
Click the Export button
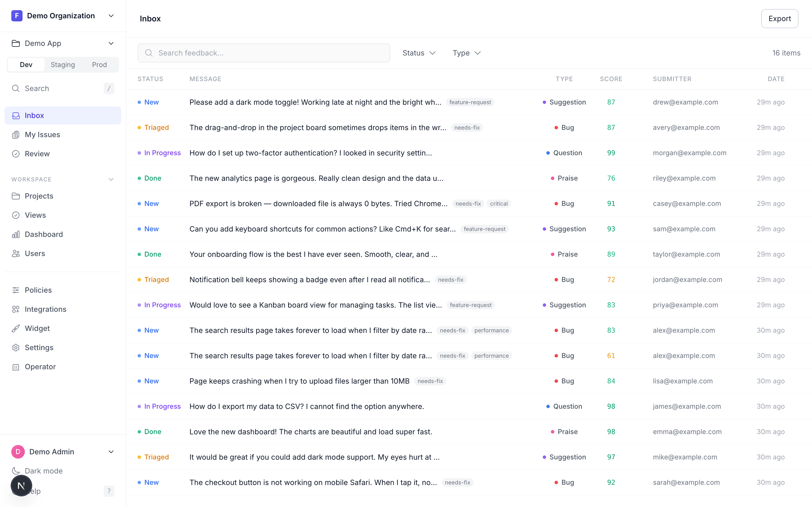(779, 18)
